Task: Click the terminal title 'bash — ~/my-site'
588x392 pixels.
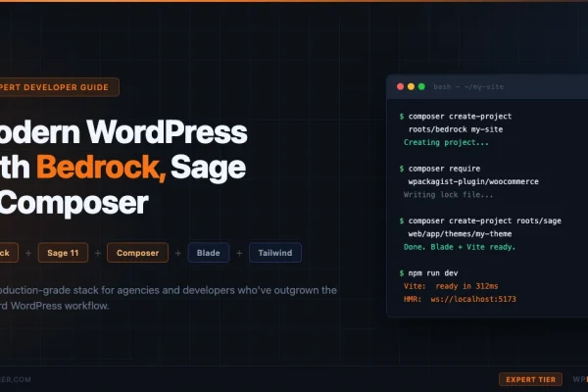Action: pyautogui.click(x=468, y=86)
